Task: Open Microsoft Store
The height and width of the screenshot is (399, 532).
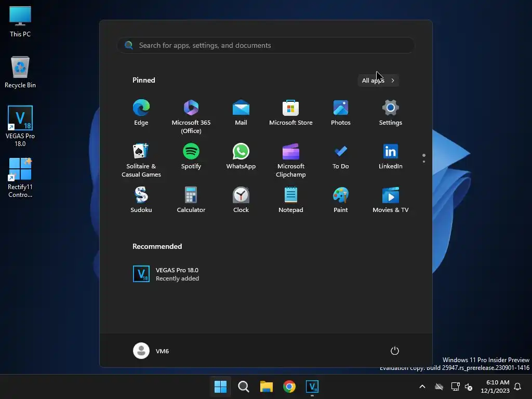Action: coord(291,113)
